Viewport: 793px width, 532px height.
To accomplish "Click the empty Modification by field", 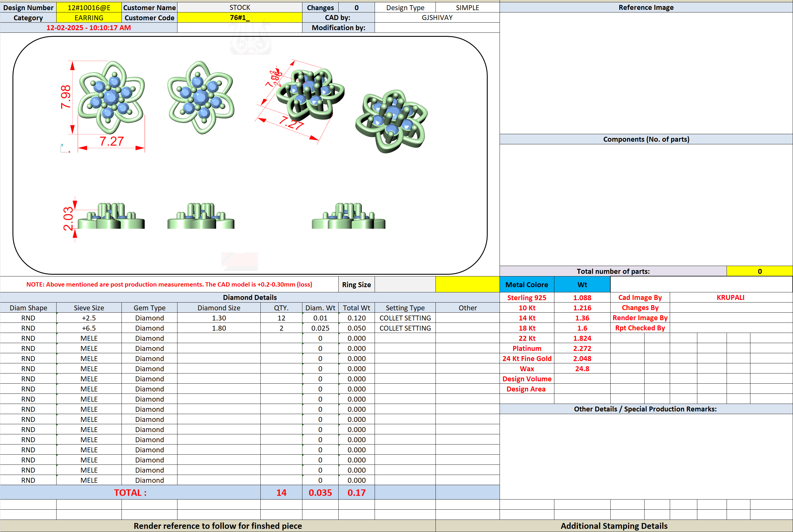I will 437,28.
